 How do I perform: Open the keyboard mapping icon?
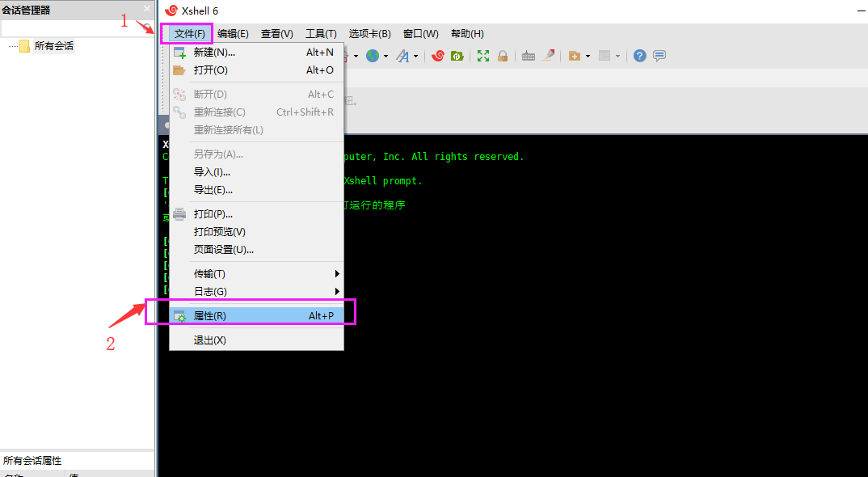(529, 56)
